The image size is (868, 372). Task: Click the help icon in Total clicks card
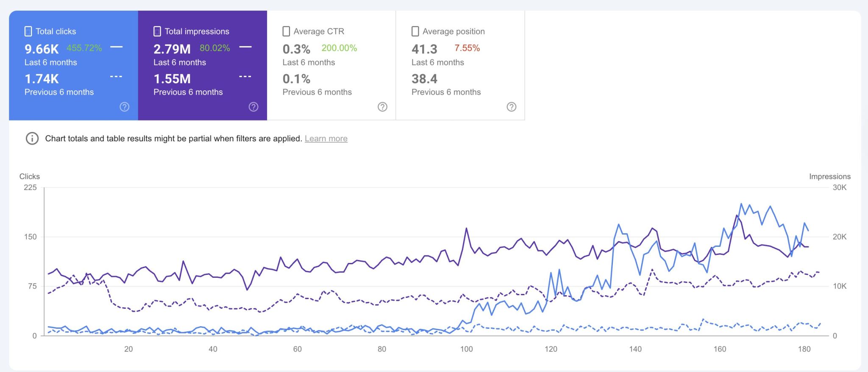pyautogui.click(x=124, y=107)
